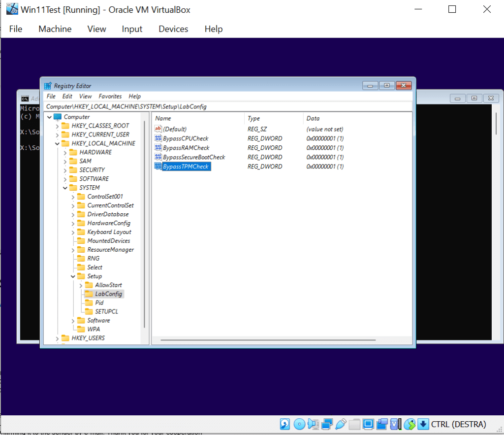Maximize the Command Prompt window behind

474,98
